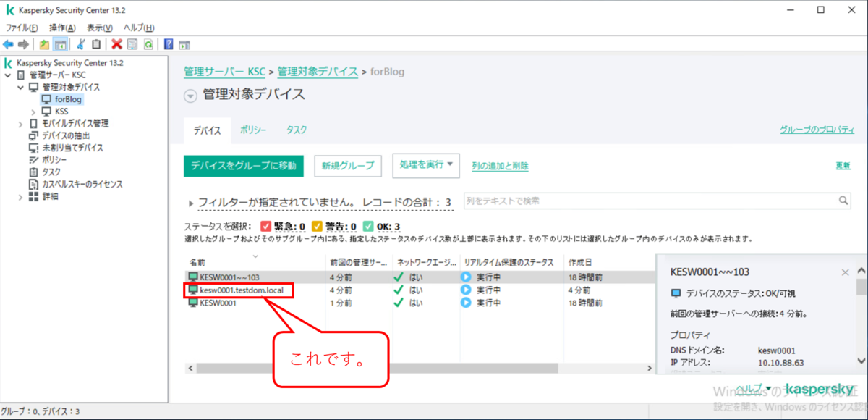Toggle the OK status checkbox
The width and height of the screenshot is (868, 420).
[368, 227]
